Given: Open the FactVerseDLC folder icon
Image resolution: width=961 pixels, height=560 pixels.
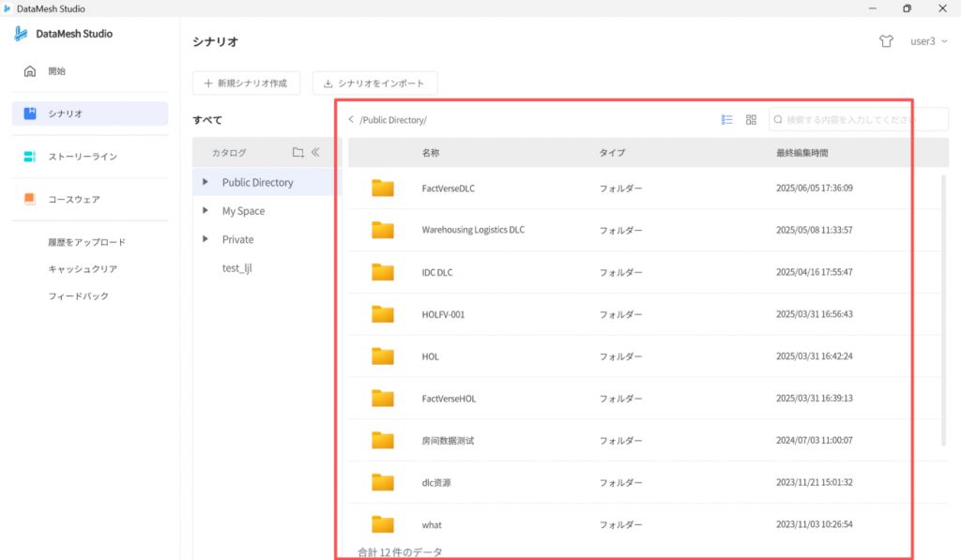Looking at the screenshot, I should 382,188.
